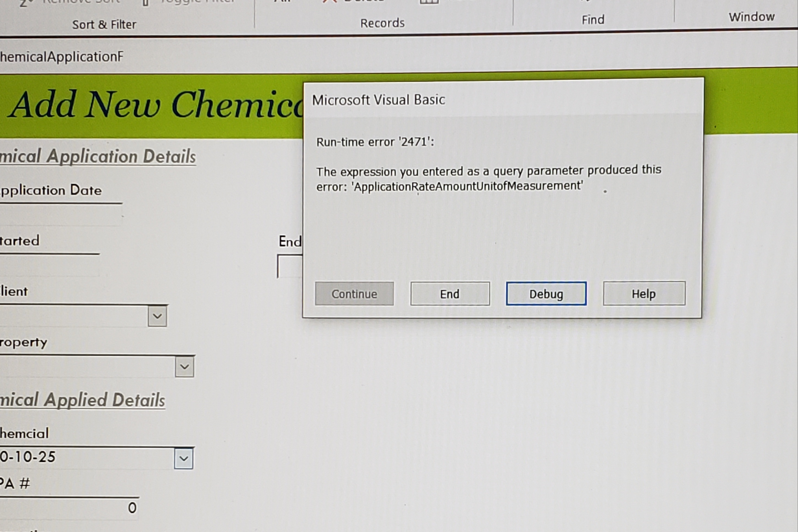This screenshot has width=798, height=532.
Task: Expand the Client dropdown arrow
Action: 157,316
